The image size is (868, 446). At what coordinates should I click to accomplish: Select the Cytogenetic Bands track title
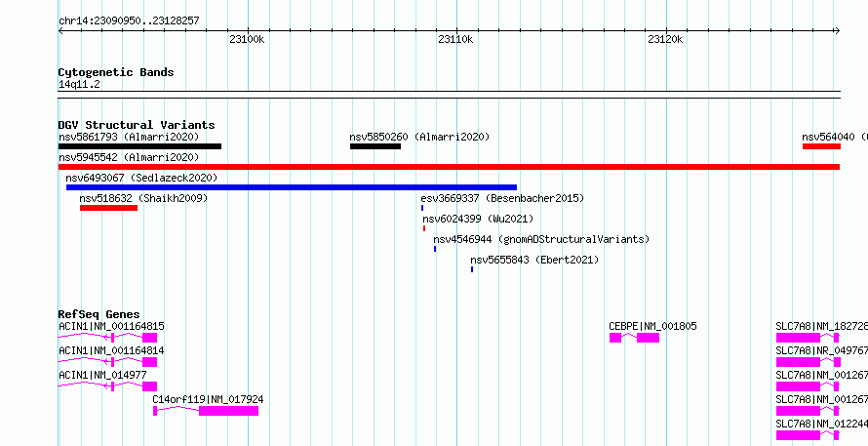(x=116, y=72)
